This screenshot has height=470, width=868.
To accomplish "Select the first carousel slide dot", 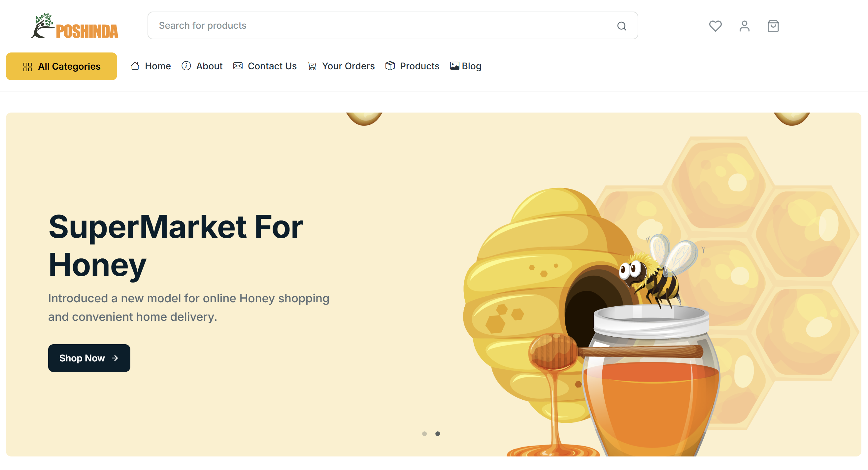I will (x=424, y=434).
